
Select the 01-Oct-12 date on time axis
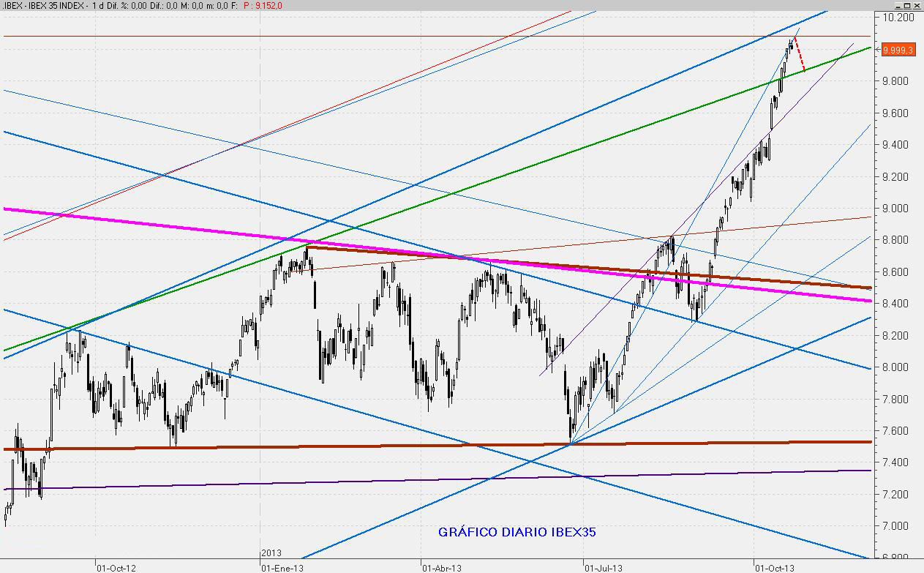(x=116, y=567)
